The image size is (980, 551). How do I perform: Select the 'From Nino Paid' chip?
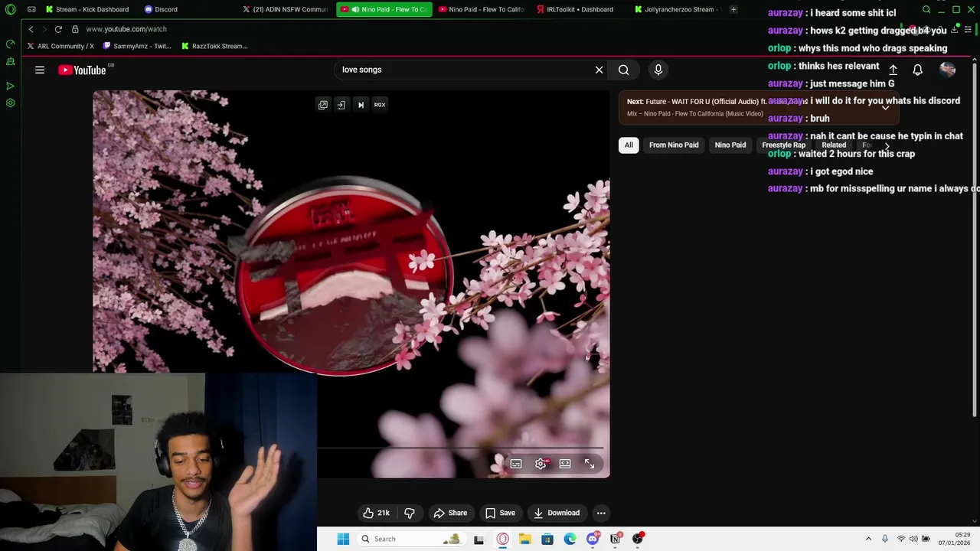pos(674,145)
